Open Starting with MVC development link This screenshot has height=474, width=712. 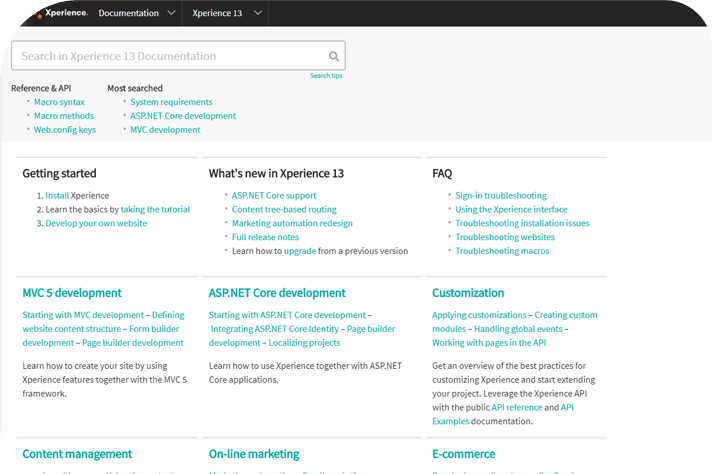coord(83,315)
